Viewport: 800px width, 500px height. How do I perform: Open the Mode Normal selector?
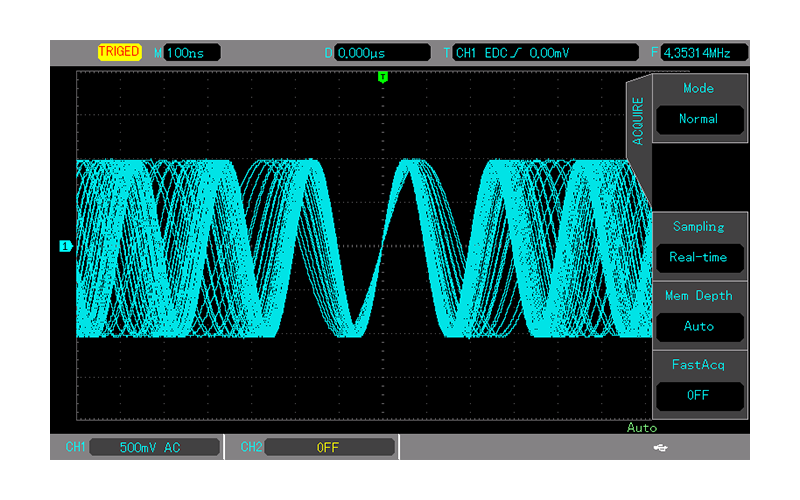pyautogui.click(x=698, y=119)
